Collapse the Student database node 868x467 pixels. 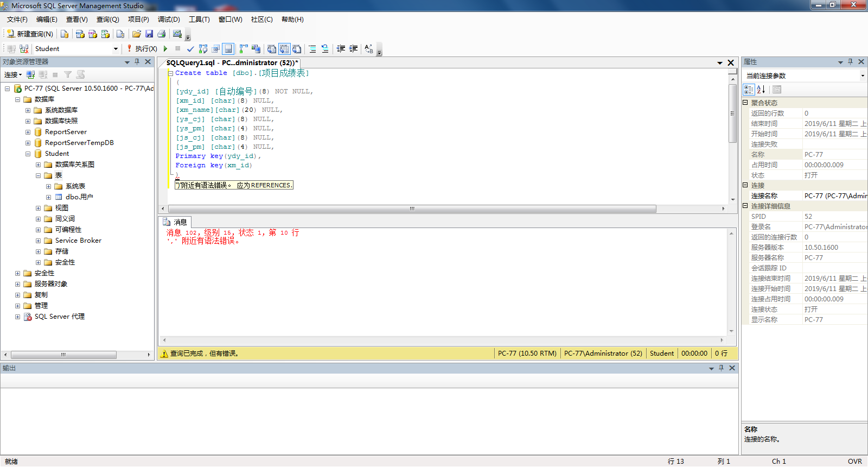[28, 154]
